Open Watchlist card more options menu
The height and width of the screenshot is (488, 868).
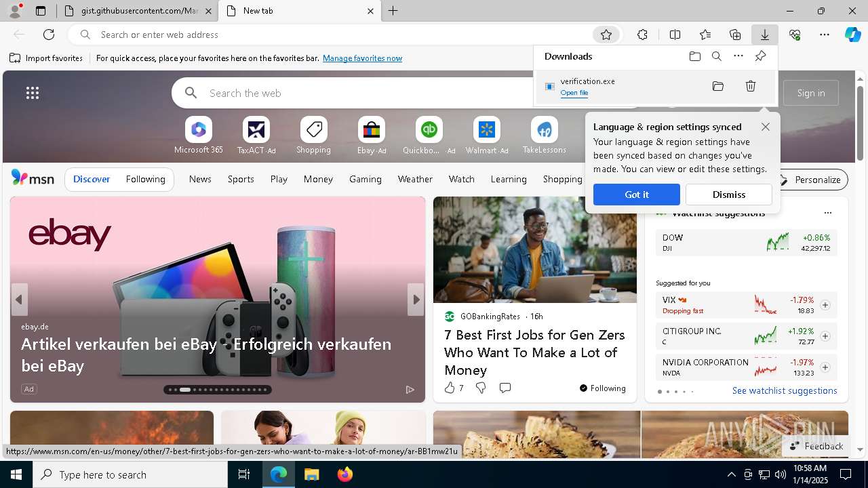[827, 213]
